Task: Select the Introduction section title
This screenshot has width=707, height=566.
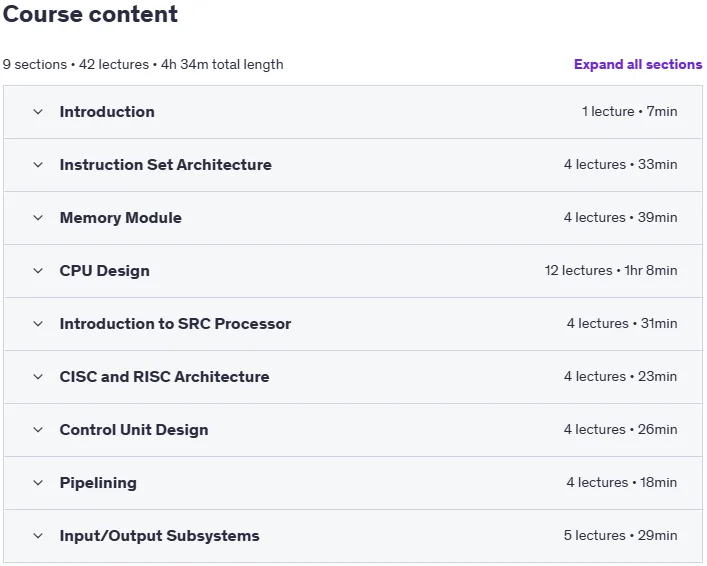Action: 107,112
